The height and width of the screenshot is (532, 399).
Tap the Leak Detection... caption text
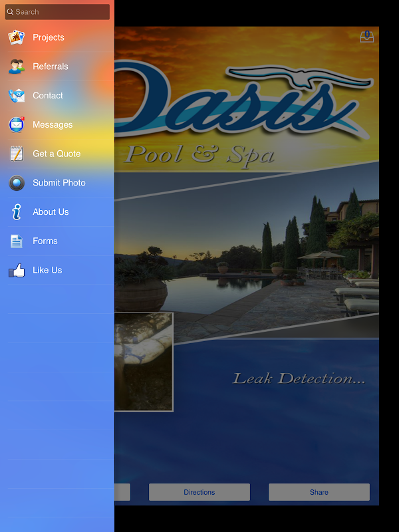click(299, 378)
